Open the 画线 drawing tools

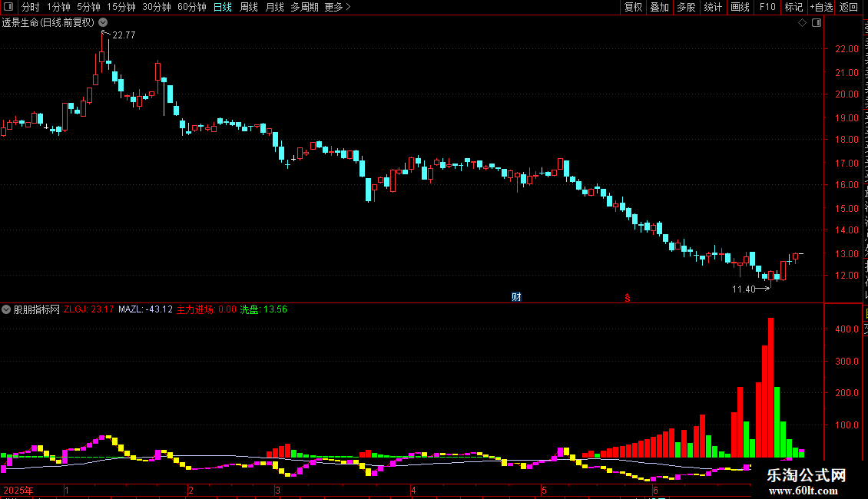pyautogui.click(x=740, y=7)
